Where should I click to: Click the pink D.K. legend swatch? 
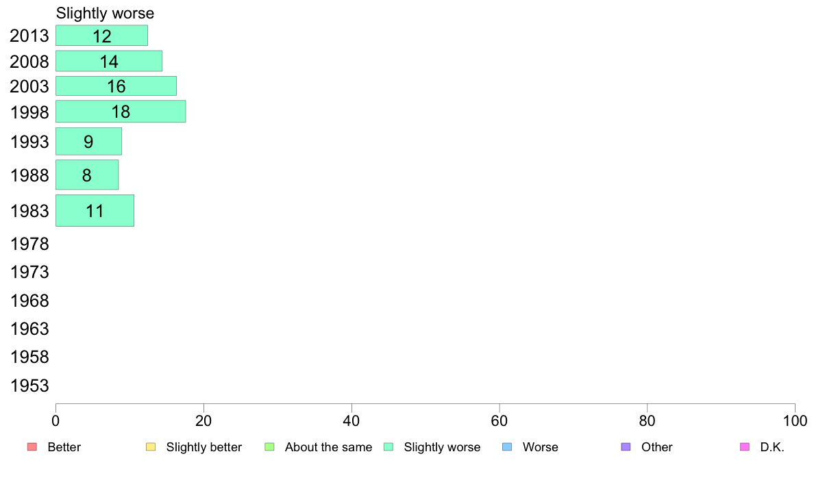point(745,447)
